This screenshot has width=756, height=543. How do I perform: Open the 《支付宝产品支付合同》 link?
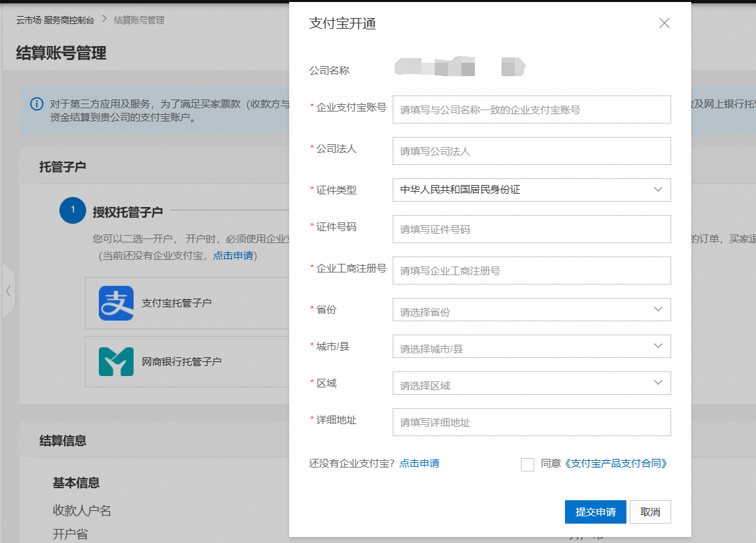[616, 464]
